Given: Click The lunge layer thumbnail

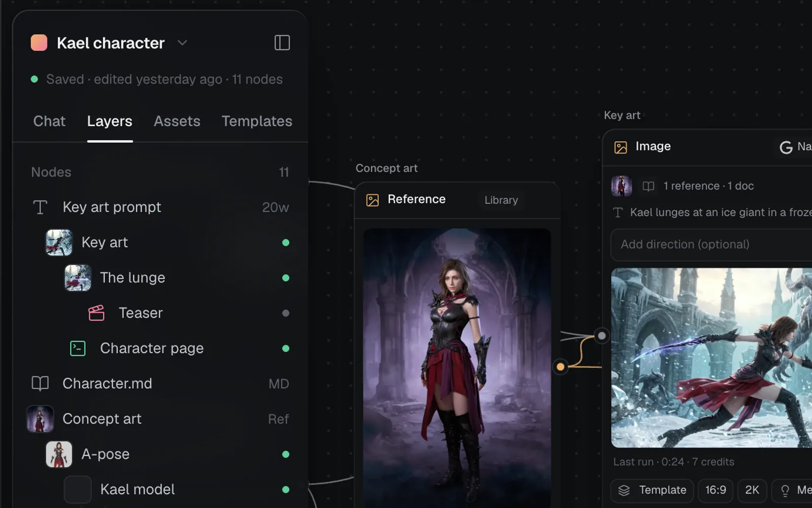Looking at the screenshot, I should coord(78,278).
